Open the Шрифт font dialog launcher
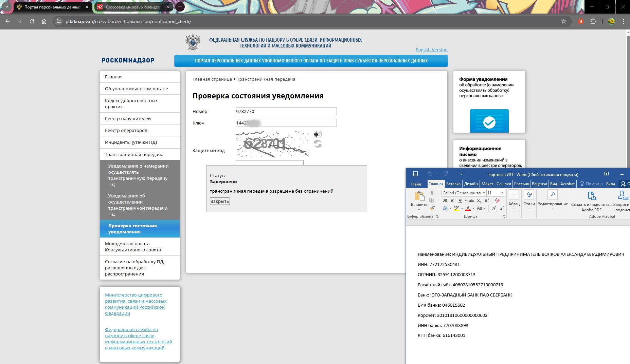This screenshot has width=630, height=364. click(x=504, y=216)
